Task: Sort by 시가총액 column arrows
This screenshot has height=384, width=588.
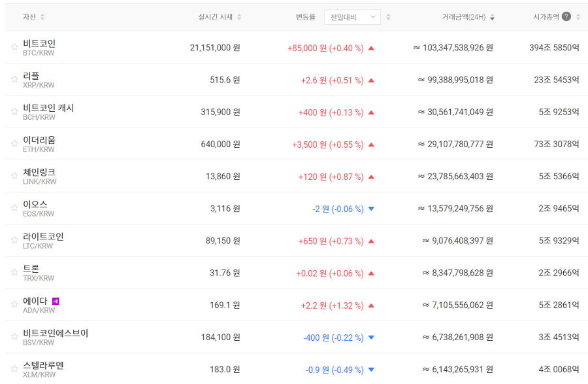Action: pos(578,17)
